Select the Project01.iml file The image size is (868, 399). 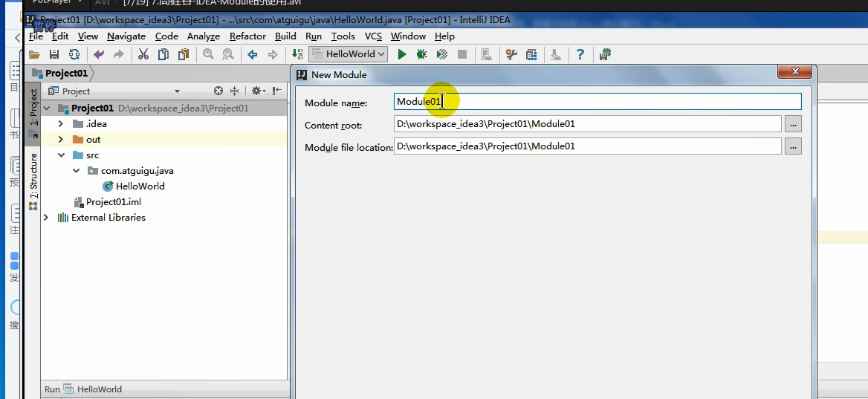[x=109, y=202]
